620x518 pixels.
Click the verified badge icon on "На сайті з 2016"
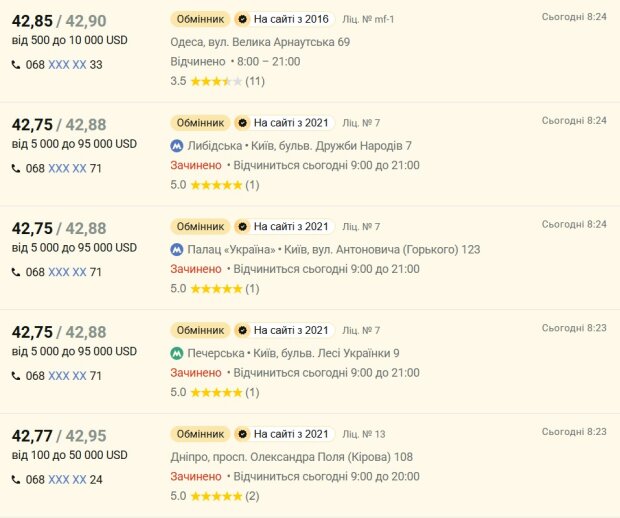tap(242, 19)
